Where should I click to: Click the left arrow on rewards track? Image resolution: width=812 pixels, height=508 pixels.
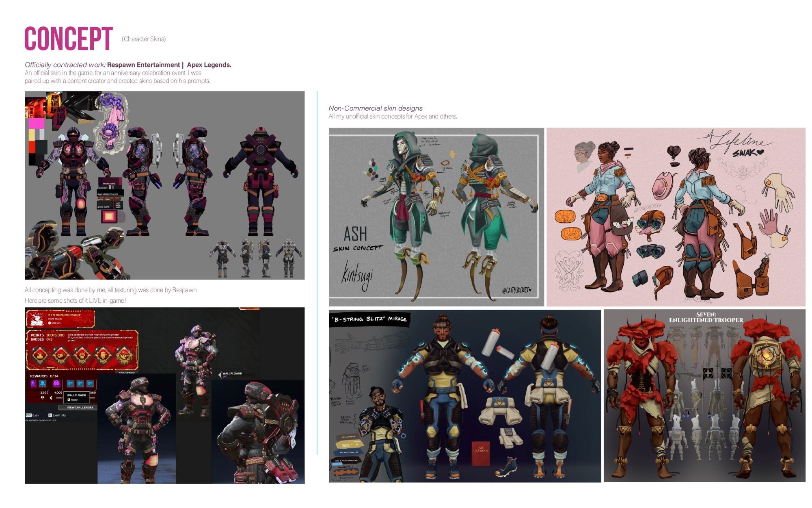(x=51, y=398)
